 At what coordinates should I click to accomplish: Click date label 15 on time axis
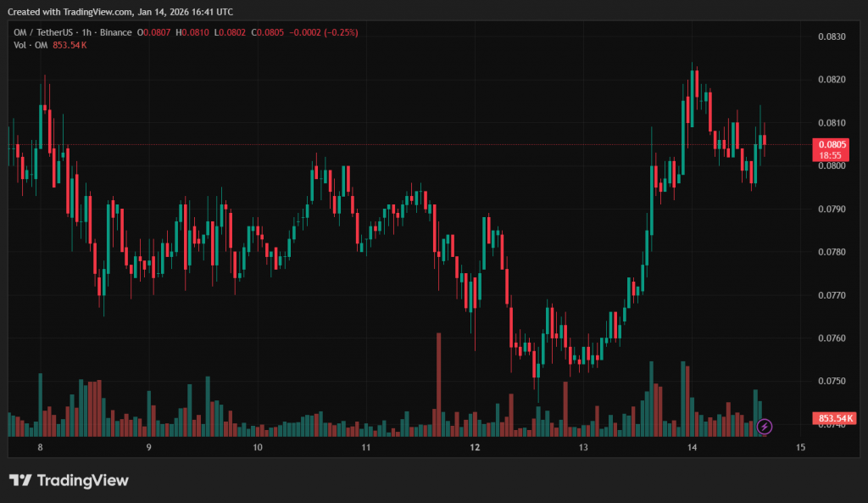click(x=800, y=447)
